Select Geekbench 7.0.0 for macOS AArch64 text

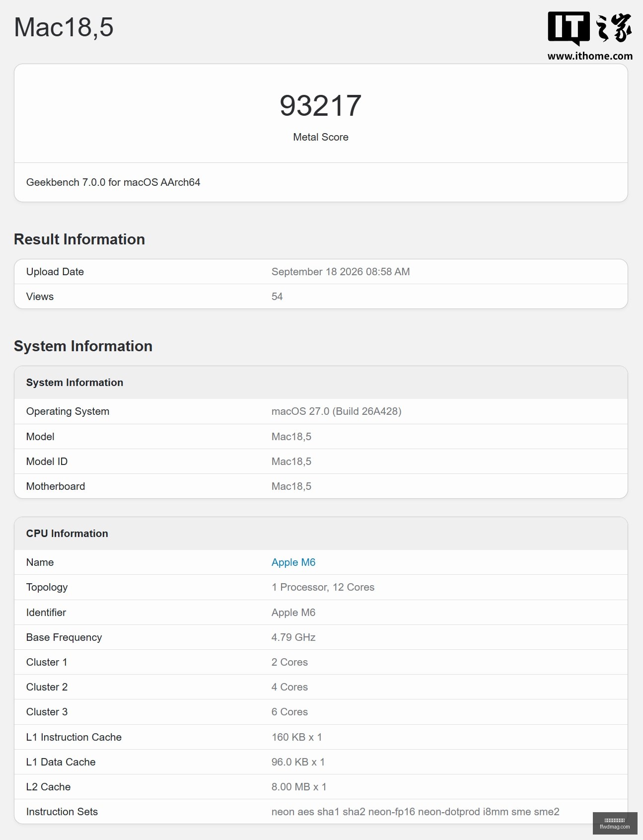(x=113, y=182)
